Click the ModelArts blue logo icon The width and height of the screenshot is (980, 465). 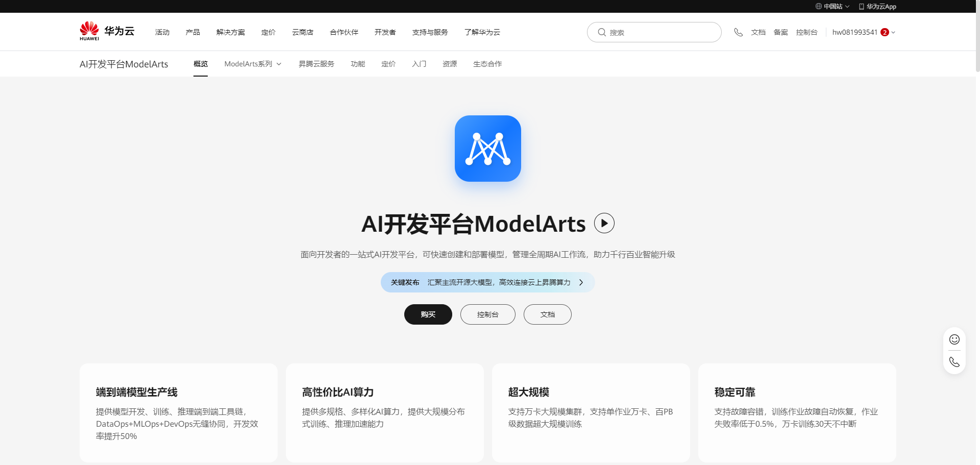(488, 149)
